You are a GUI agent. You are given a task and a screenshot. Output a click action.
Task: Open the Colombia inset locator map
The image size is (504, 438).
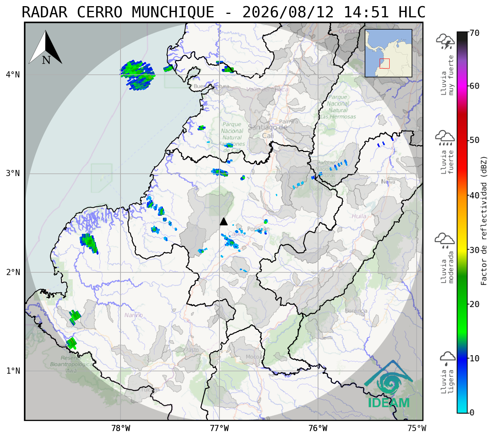[388, 53]
